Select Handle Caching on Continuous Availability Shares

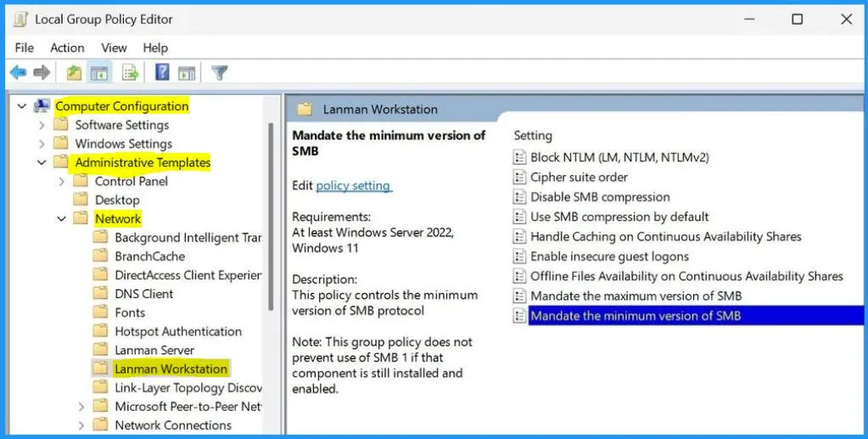pyautogui.click(x=666, y=237)
